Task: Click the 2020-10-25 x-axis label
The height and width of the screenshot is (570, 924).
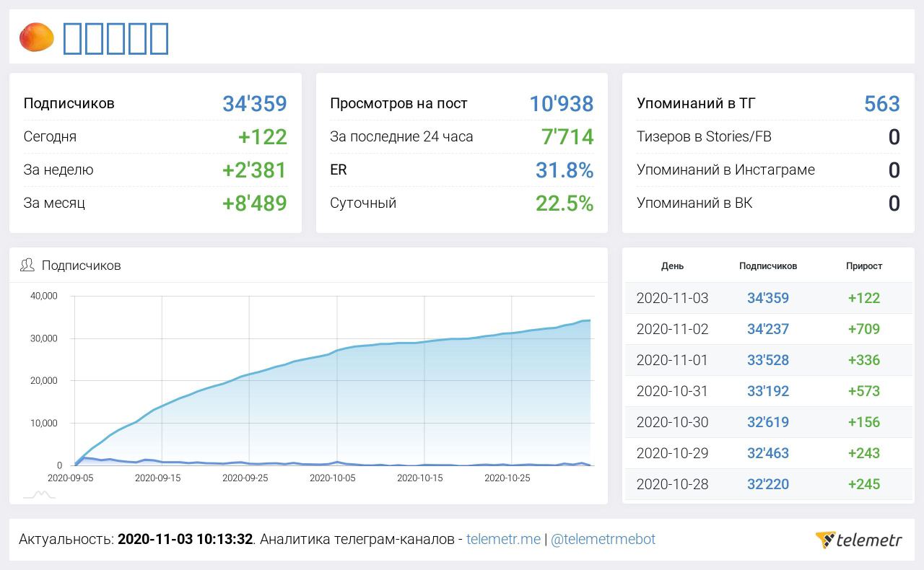Action: point(507,478)
